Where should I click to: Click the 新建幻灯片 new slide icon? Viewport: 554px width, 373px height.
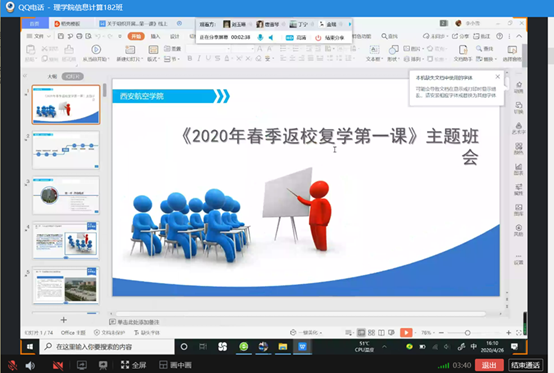point(130,49)
